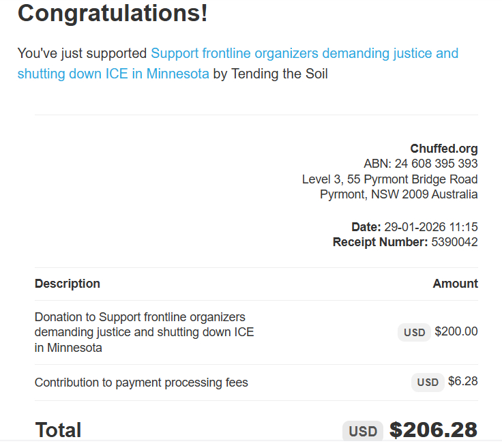Click the Chuffed.org organization name
The height and width of the screenshot is (448, 502).
(443, 149)
